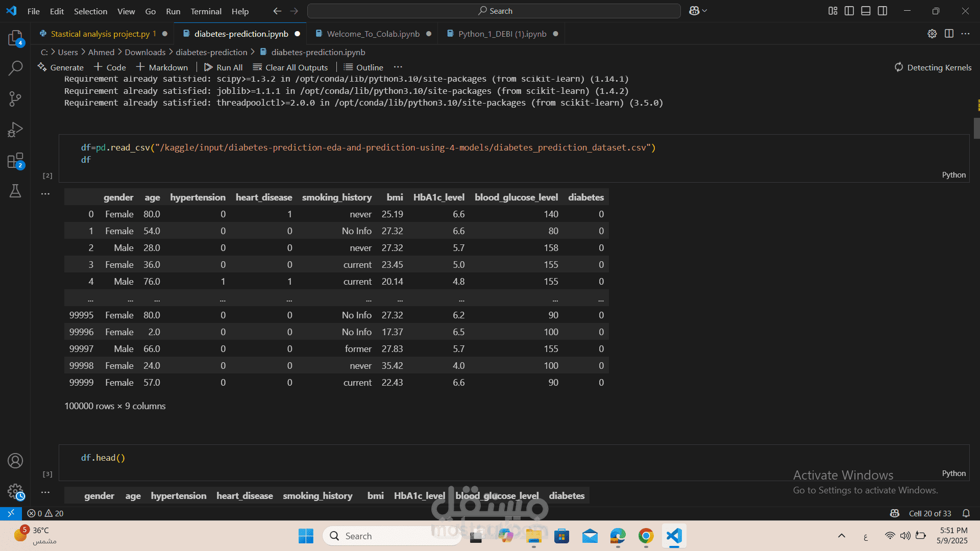Click the notifications bell in status bar
This screenshot has height=551, width=980.
[x=966, y=513]
